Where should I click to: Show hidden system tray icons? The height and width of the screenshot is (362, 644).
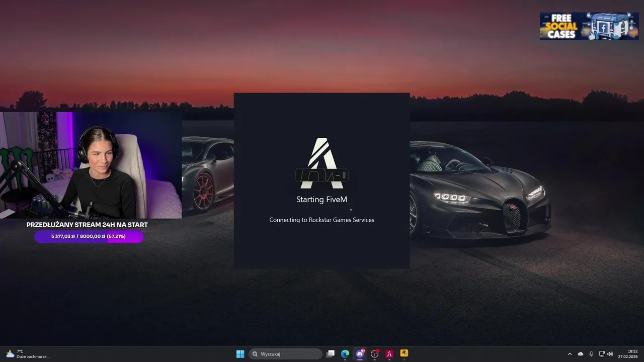[570, 354]
